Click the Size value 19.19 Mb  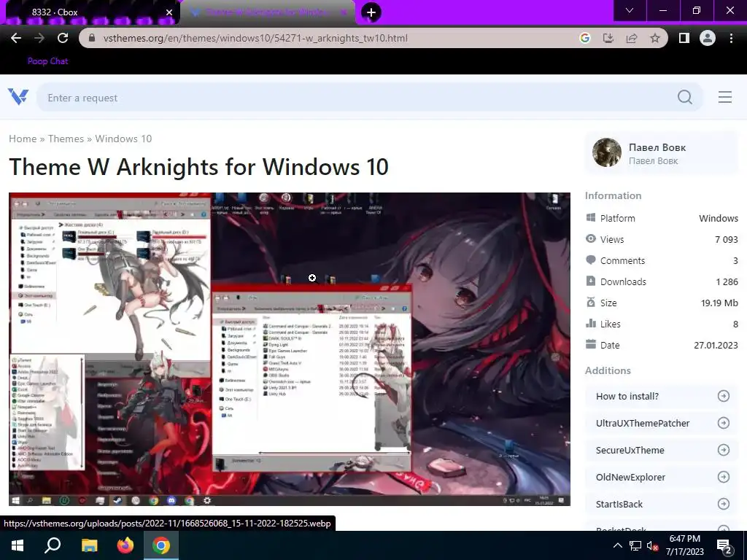pyautogui.click(x=719, y=303)
